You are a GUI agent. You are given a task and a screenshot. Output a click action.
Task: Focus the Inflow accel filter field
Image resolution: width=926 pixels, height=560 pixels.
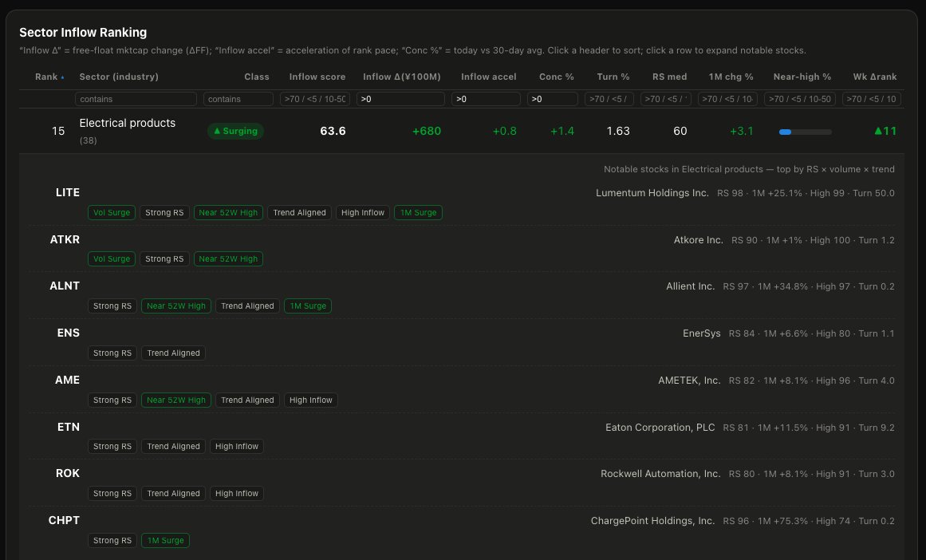486,99
